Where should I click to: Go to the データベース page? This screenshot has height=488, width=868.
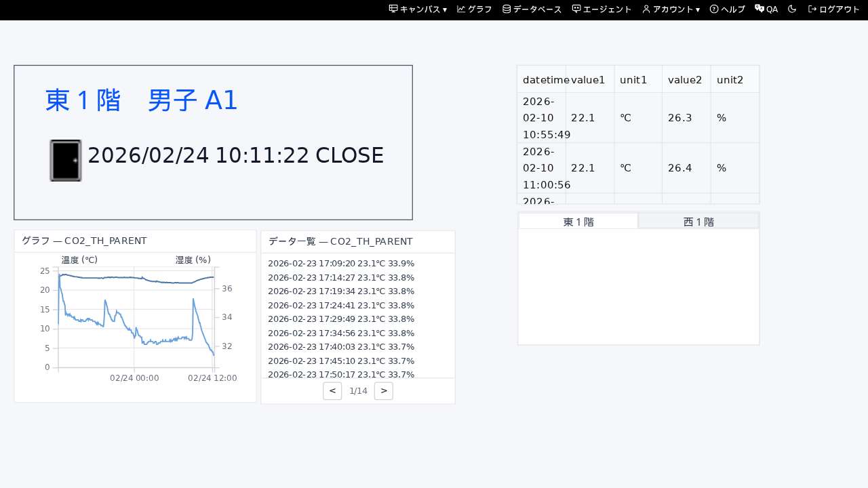532,9
